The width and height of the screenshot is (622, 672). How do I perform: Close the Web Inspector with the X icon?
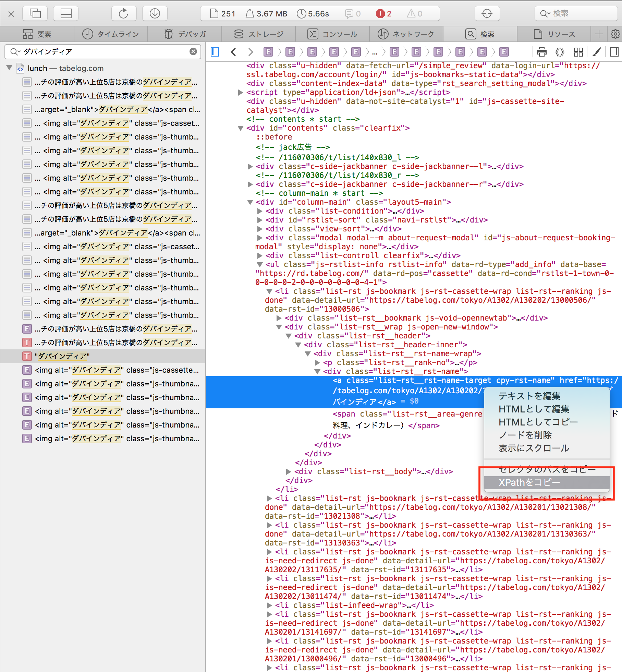[11, 14]
